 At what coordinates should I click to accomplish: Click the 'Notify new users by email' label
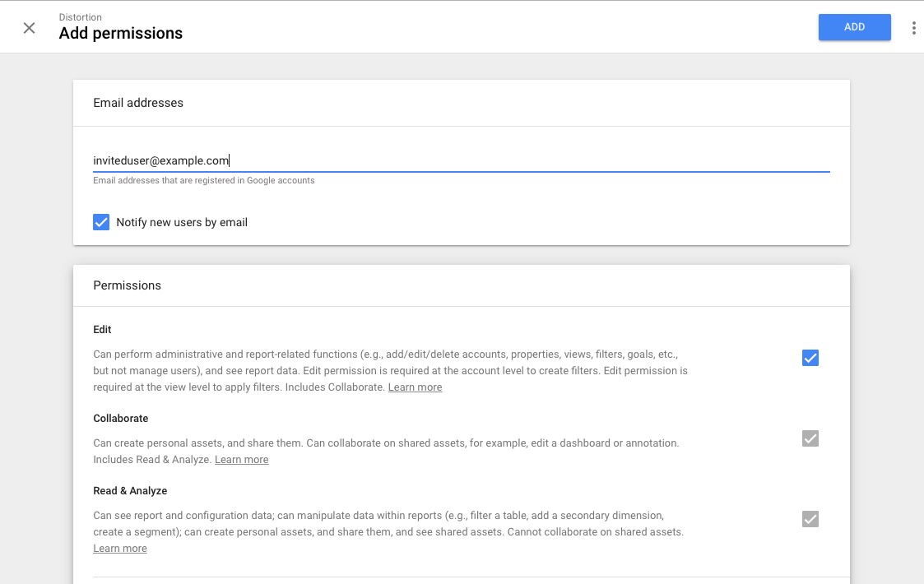[182, 222]
